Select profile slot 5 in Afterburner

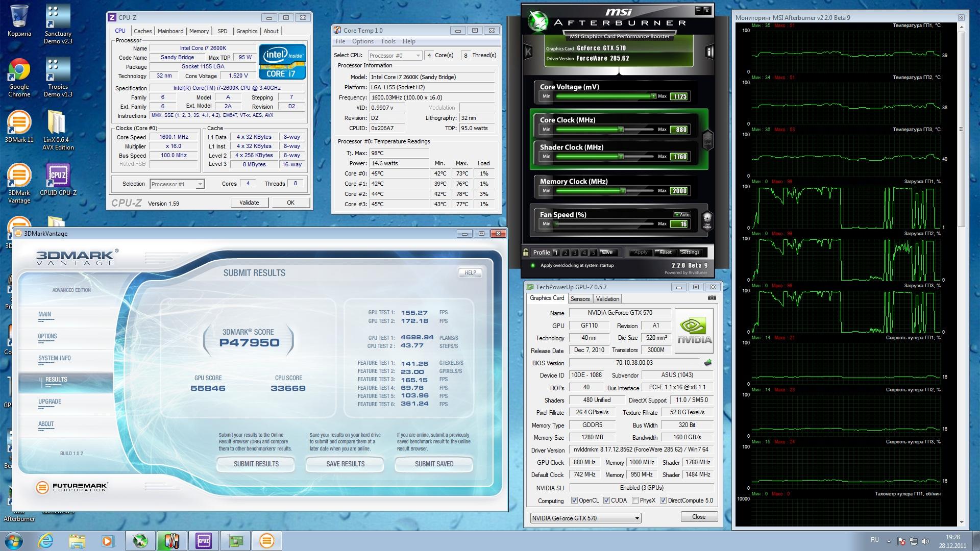(x=594, y=253)
